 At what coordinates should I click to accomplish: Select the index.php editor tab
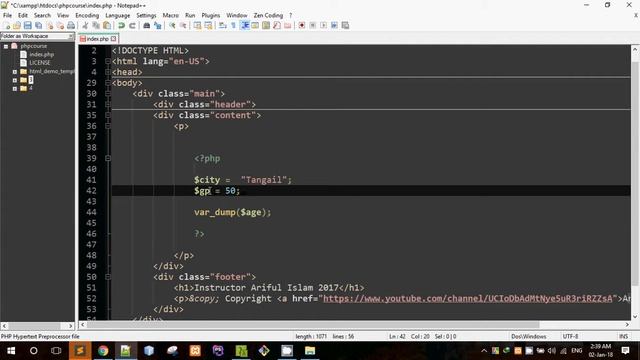point(98,39)
